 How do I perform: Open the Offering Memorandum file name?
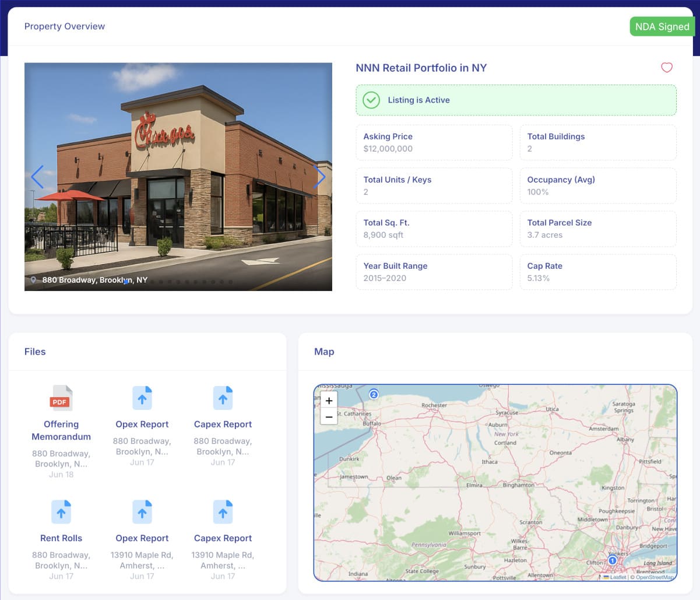pos(61,430)
